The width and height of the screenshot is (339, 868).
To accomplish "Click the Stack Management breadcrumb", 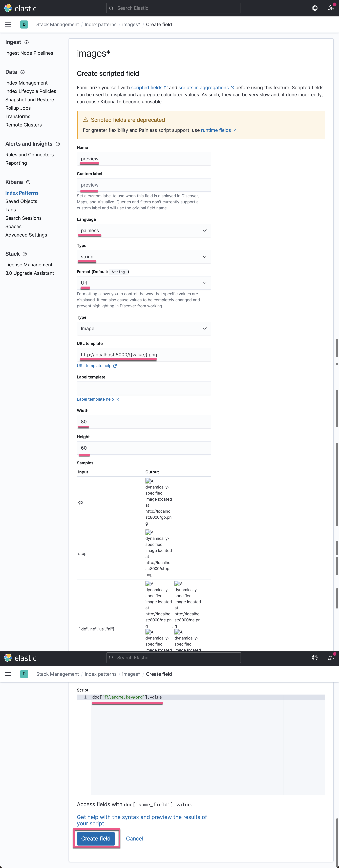I will (57, 24).
